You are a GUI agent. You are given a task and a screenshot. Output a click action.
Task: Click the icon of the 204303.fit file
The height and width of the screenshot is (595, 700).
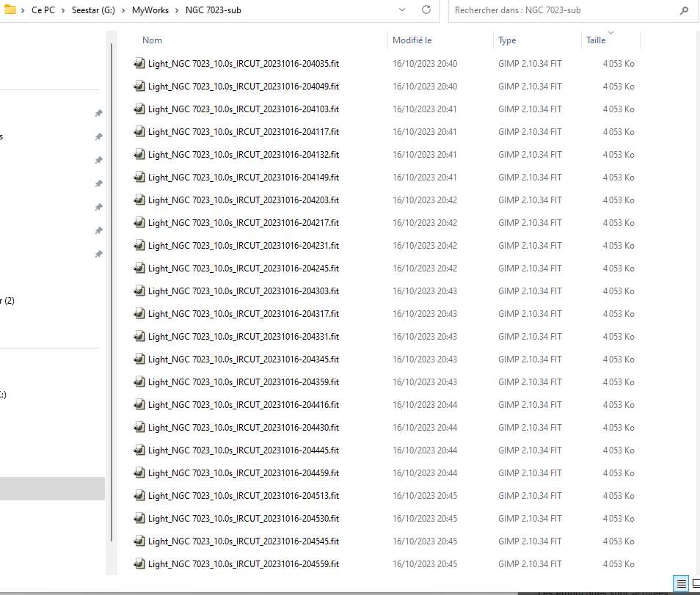139,291
